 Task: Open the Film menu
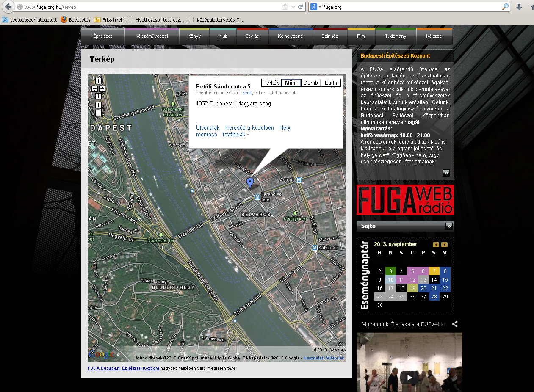(361, 36)
